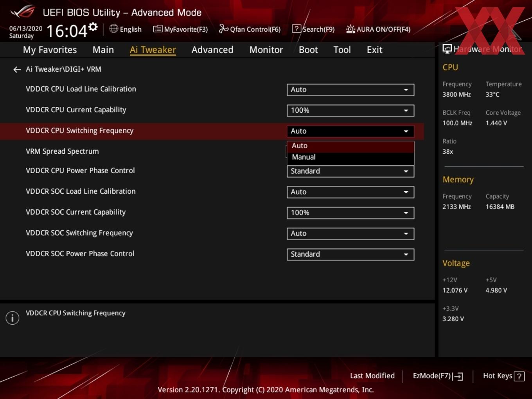The image size is (532, 399).
Task: Click the 33°C temperature value
Action: click(492, 95)
